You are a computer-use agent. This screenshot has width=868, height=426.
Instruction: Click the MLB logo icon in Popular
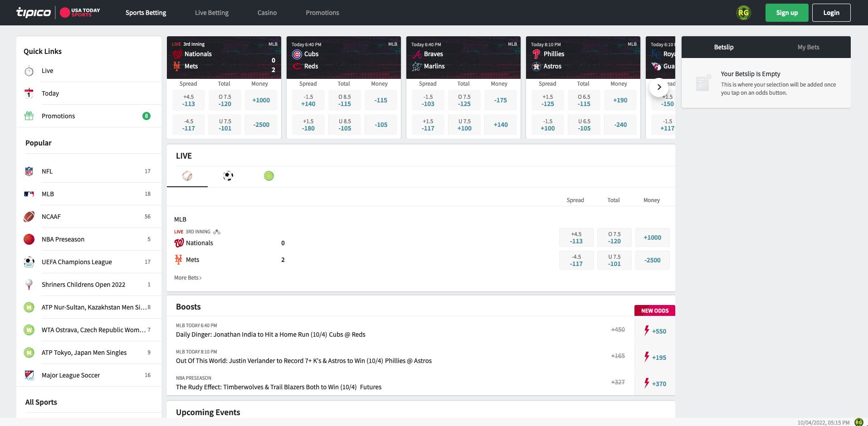pyautogui.click(x=29, y=194)
